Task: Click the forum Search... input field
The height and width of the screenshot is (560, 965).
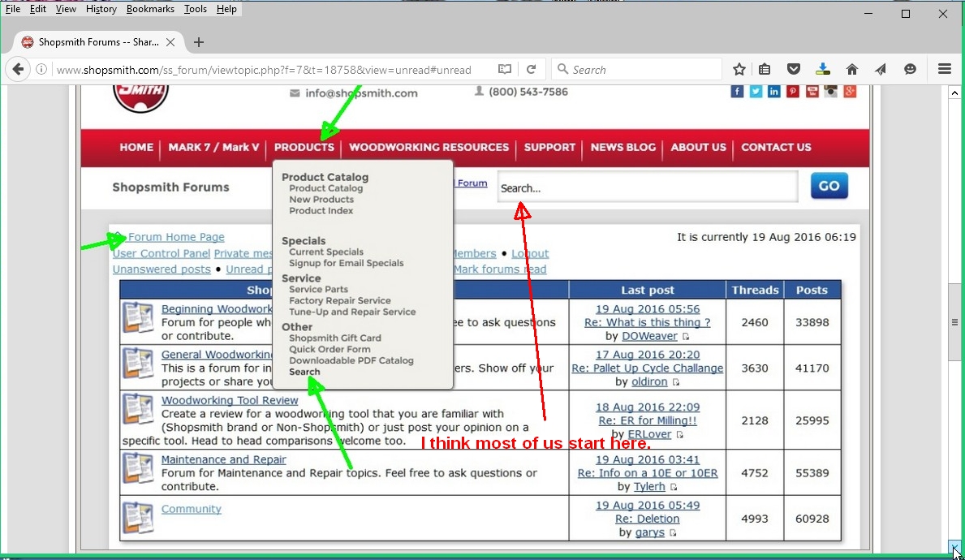Action: point(648,187)
